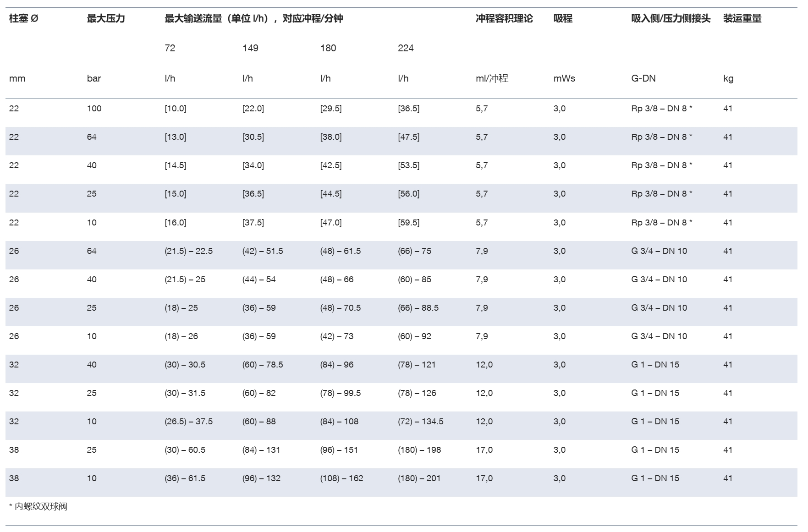Click the 柱塞 Ø column header
Viewport: 808px width, 532px height.
pyautogui.click(x=23, y=19)
